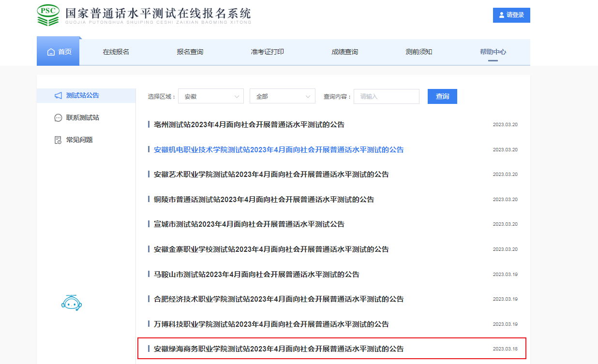Open 安徽绿海商务职业学院 announcement
The height and width of the screenshot is (364, 598).
pos(278,349)
